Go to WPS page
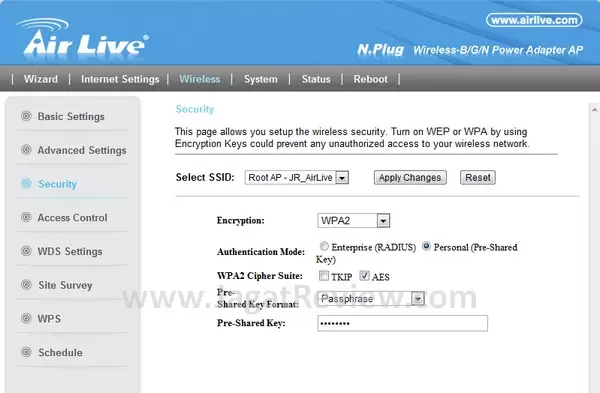The image size is (600, 393). 49,319
